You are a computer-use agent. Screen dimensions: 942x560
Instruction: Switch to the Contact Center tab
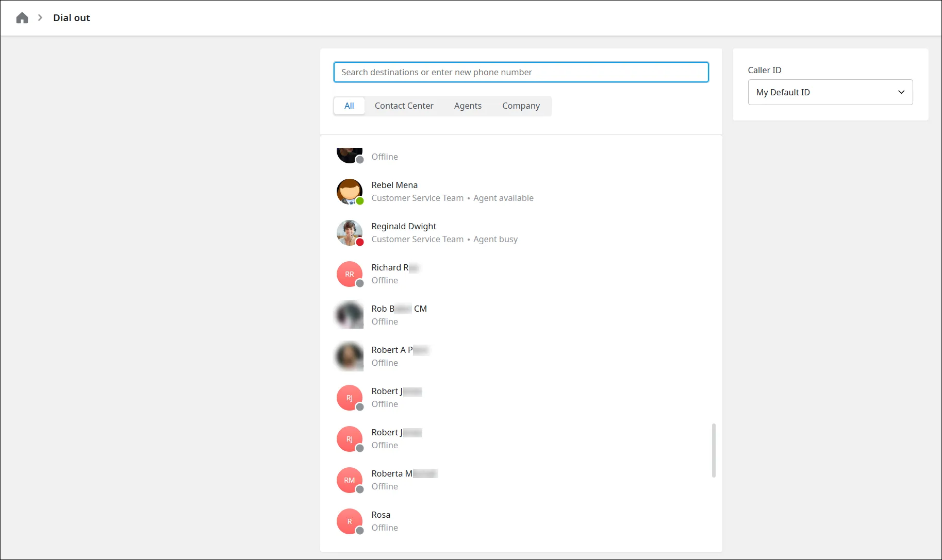[404, 106]
